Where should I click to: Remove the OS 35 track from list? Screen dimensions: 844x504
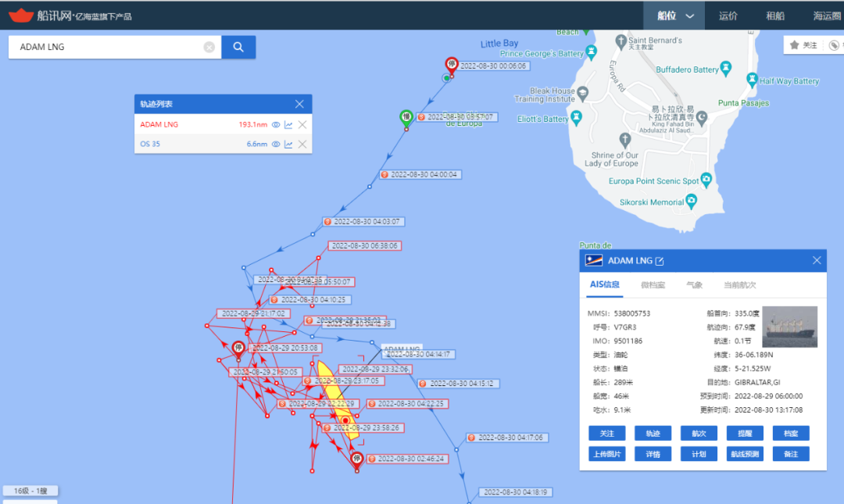pos(302,144)
